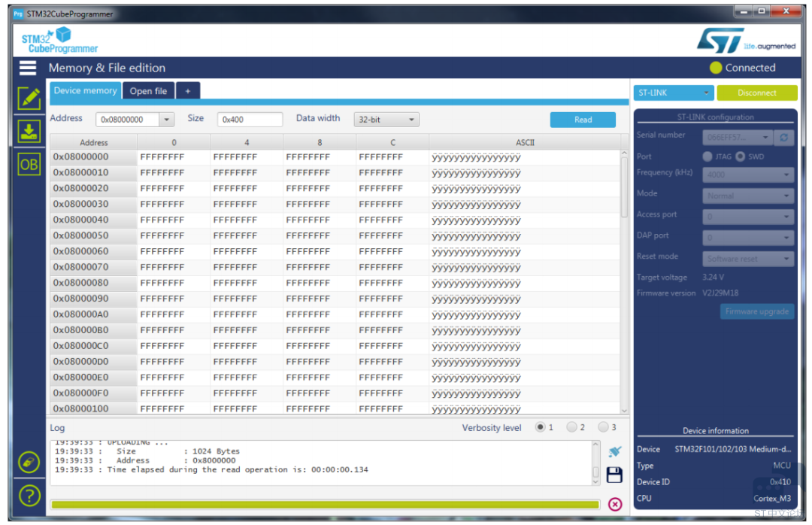Expand the Address dropdown arrow
Viewport: 812px width, 525px height.
click(x=167, y=120)
